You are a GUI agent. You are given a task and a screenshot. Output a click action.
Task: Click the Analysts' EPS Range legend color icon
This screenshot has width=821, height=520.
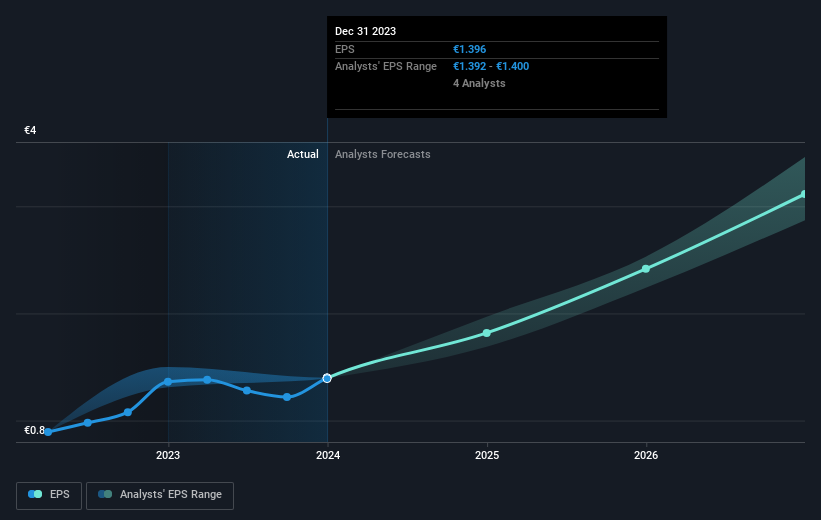click(105, 494)
